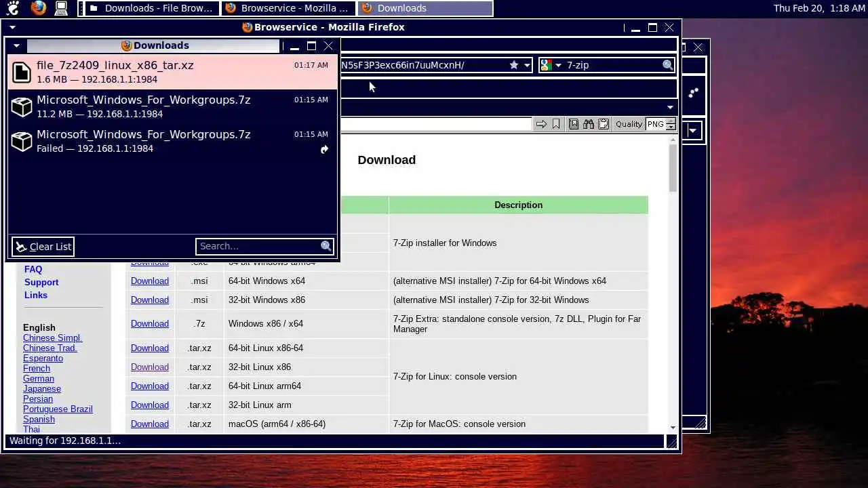The image size is (868, 488).
Task: Click the loading throbber in background window
Action: click(693, 93)
